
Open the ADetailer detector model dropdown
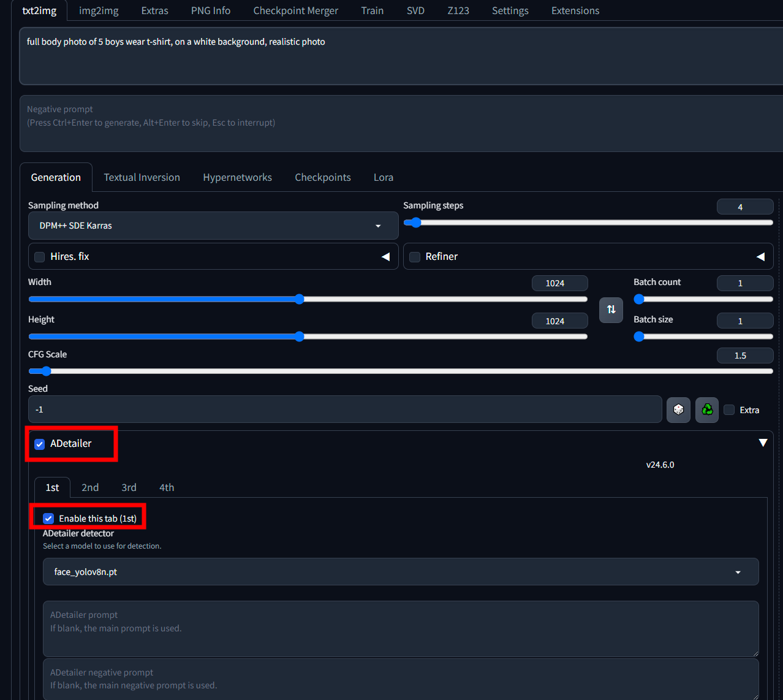pos(401,572)
